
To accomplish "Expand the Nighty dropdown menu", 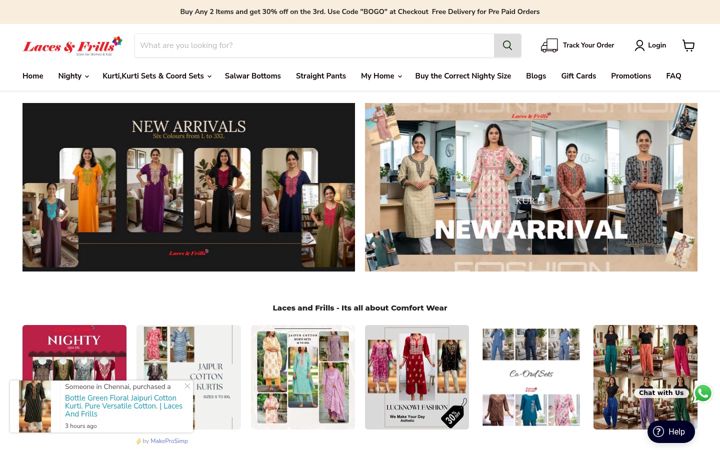I will coord(73,76).
